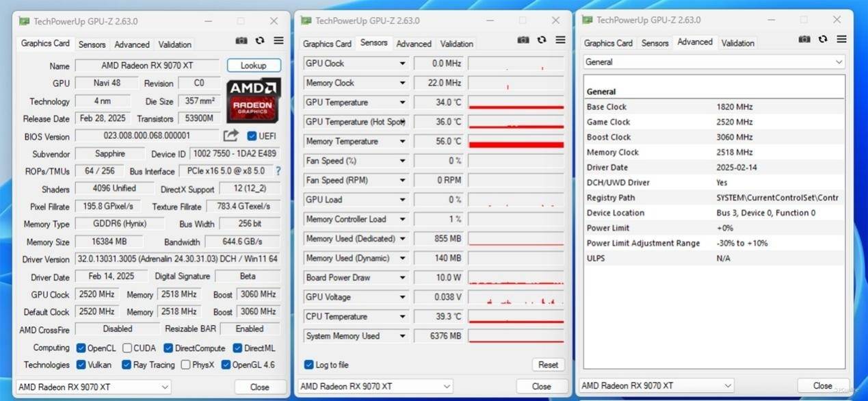The height and width of the screenshot is (401, 868).
Task: Toggle the PhysX checkbox
Action: click(185, 365)
